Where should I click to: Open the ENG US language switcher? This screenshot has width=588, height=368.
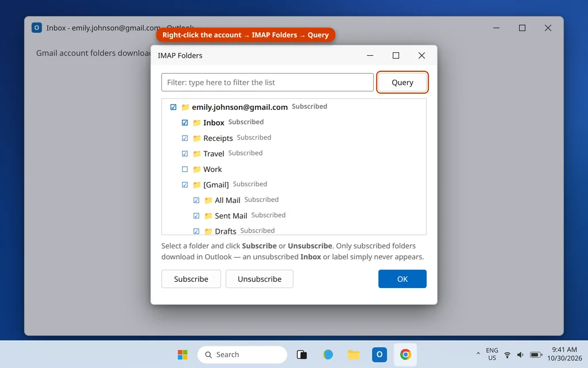pyautogui.click(x=492, y=354)
